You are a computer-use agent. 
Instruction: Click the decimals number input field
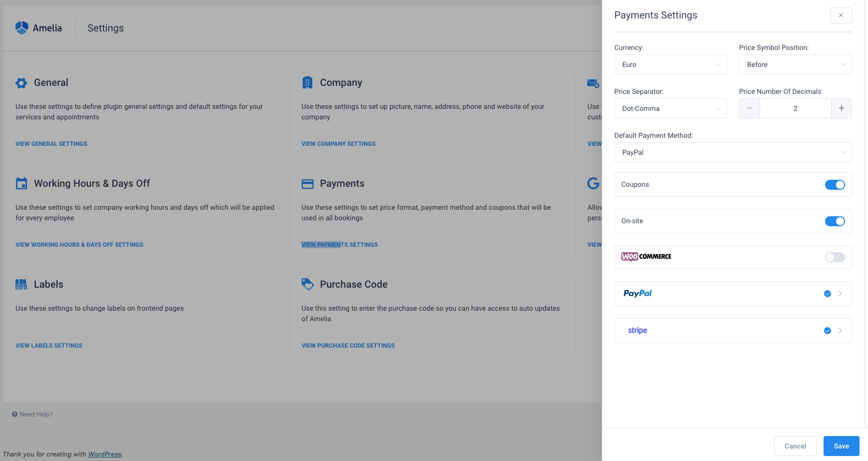coord(796,108)
